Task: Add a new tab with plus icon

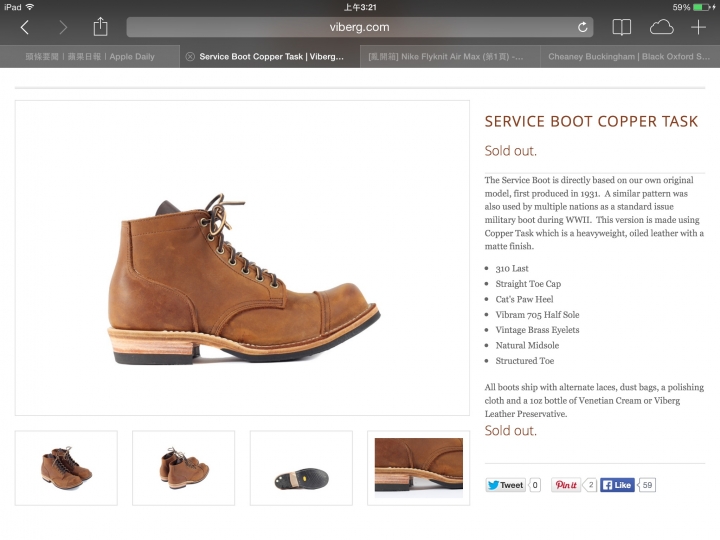Action: coord(698,28)
